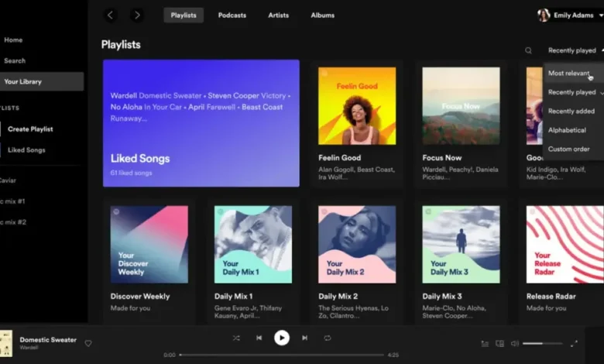The image size is (604, 364).
Task: Open the Emily Adams account menu
Action: [x=571, y=15]
